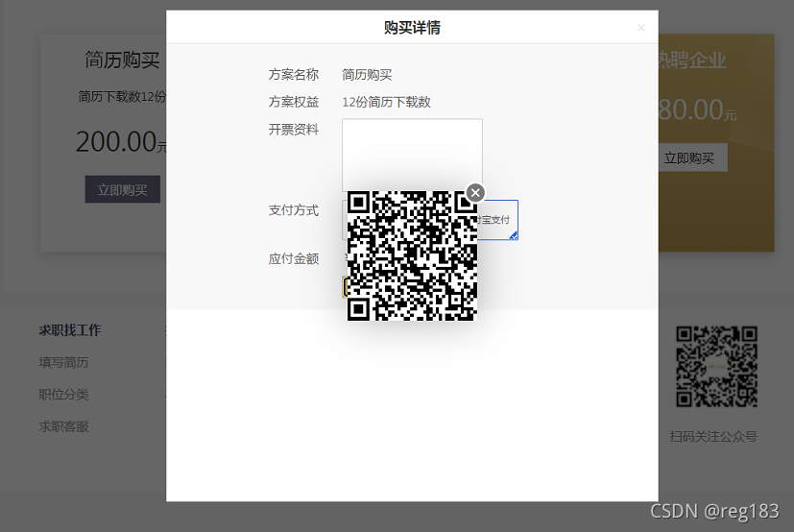794x532 pixels.
Task: Click the 简历下载数12份 text on left card
Action: pos(122,96)
